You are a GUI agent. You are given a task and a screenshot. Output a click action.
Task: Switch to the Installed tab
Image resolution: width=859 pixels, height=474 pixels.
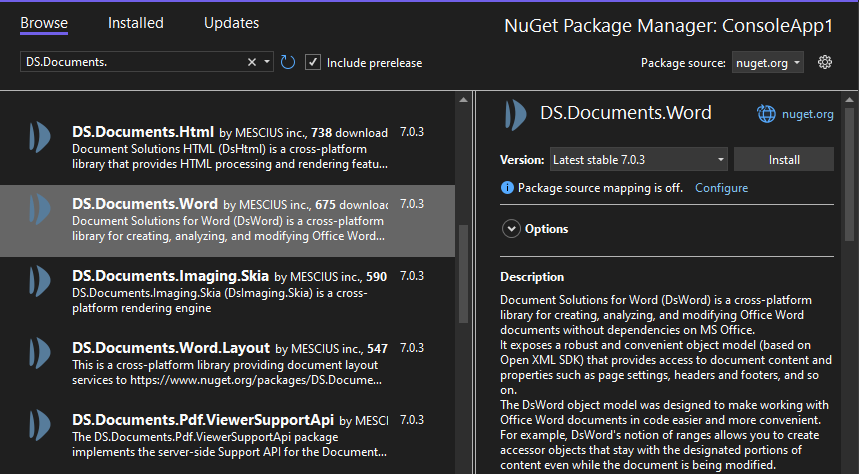click(135, 23)
